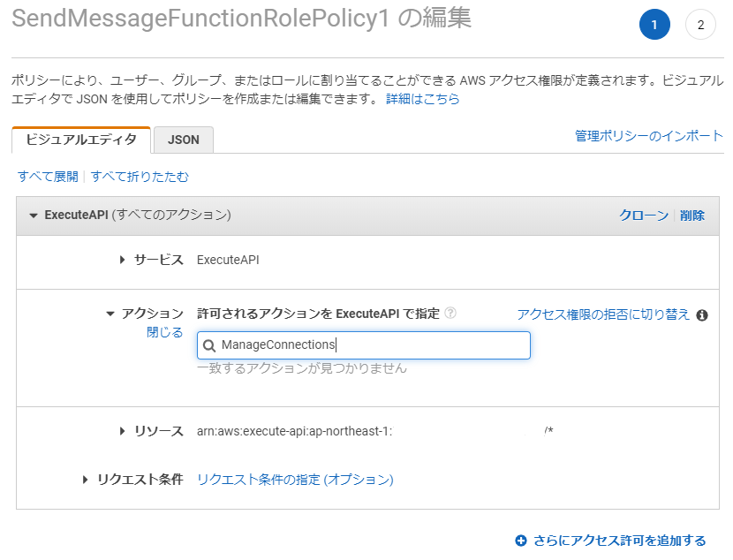733x560 pixels.
Task: Click 削除 to delete the statement
Action: [692, 216]
